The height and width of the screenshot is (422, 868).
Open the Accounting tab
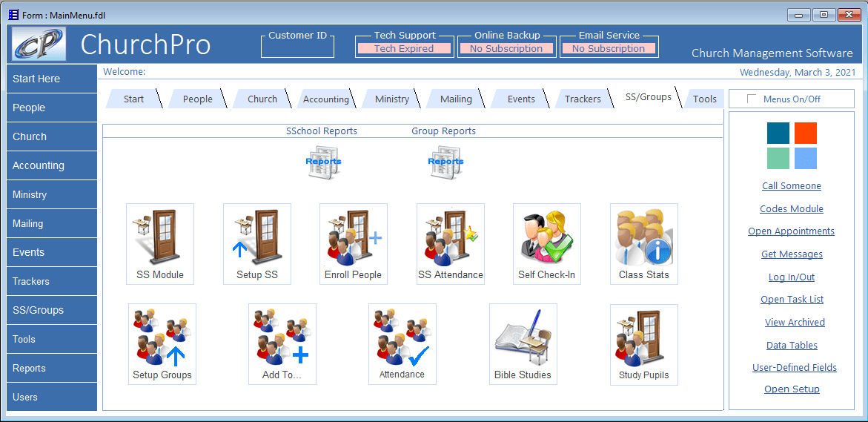(326, 99)
